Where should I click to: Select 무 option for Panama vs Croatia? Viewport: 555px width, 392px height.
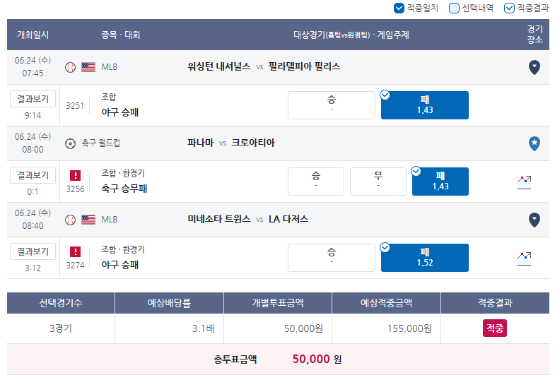point(378,182)
